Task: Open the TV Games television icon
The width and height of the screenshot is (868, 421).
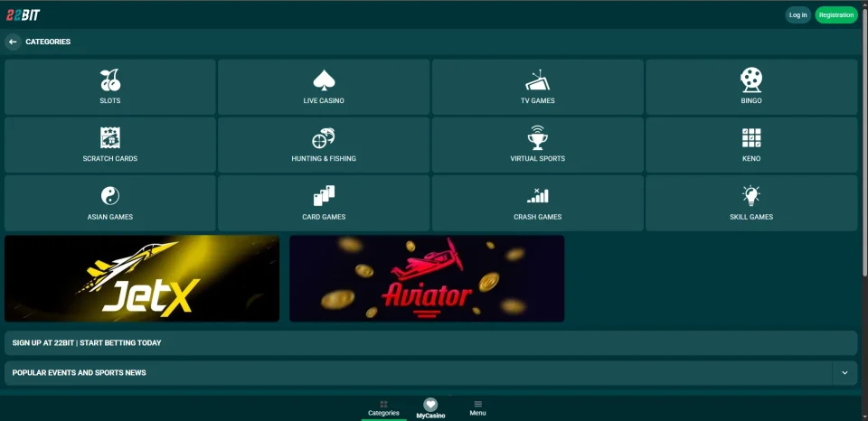Action: pyautogui.click(x=537, y=80)
